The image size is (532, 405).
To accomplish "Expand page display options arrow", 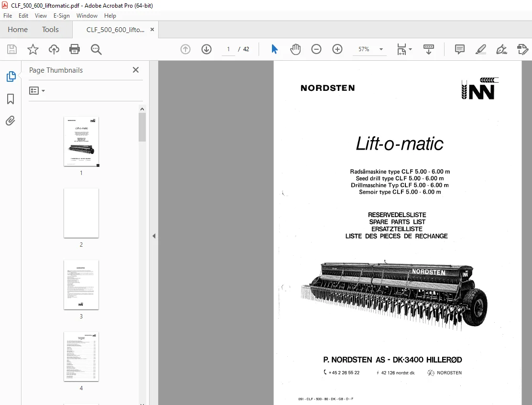I will 411,49.
